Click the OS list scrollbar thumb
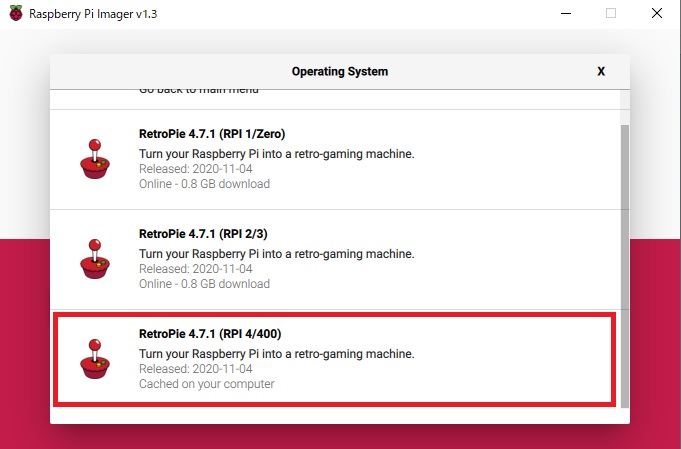Image resolution: width=681 pixels, height=449 pixels. (625, 260)
